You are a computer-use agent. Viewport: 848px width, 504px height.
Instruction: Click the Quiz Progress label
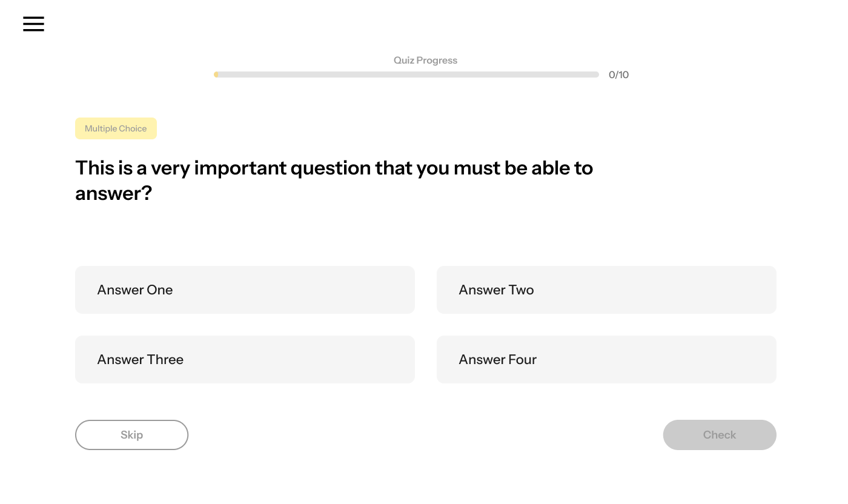pyautogui.click(x=425, y=60)
